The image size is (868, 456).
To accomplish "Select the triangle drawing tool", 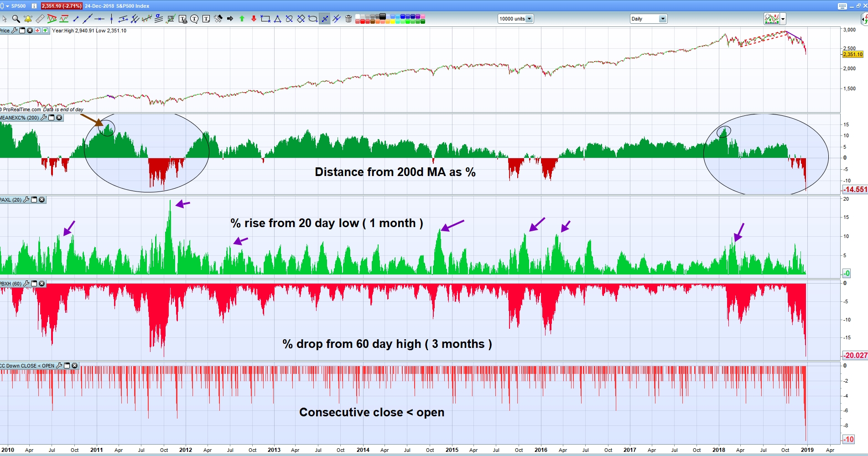I will coord(277,19).
